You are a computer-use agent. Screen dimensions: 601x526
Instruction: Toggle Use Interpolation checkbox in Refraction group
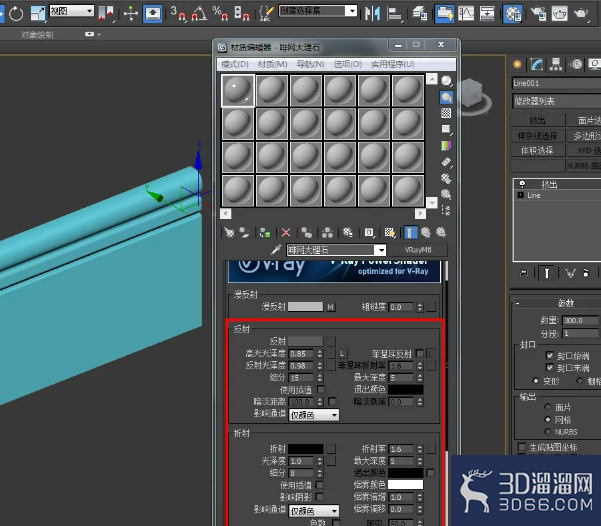tap(319, 485)
